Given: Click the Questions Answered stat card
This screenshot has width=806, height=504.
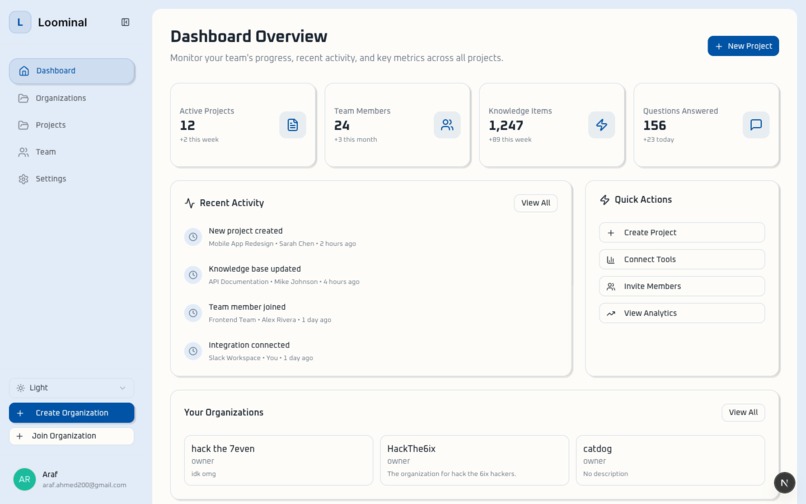Looking at the screenshot, I should click(x=706, y=125).
